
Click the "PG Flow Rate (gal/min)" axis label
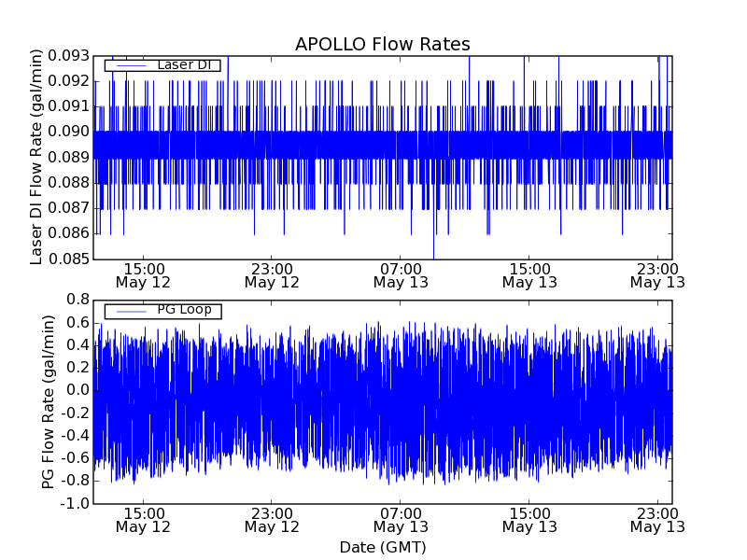pos(49,401)
